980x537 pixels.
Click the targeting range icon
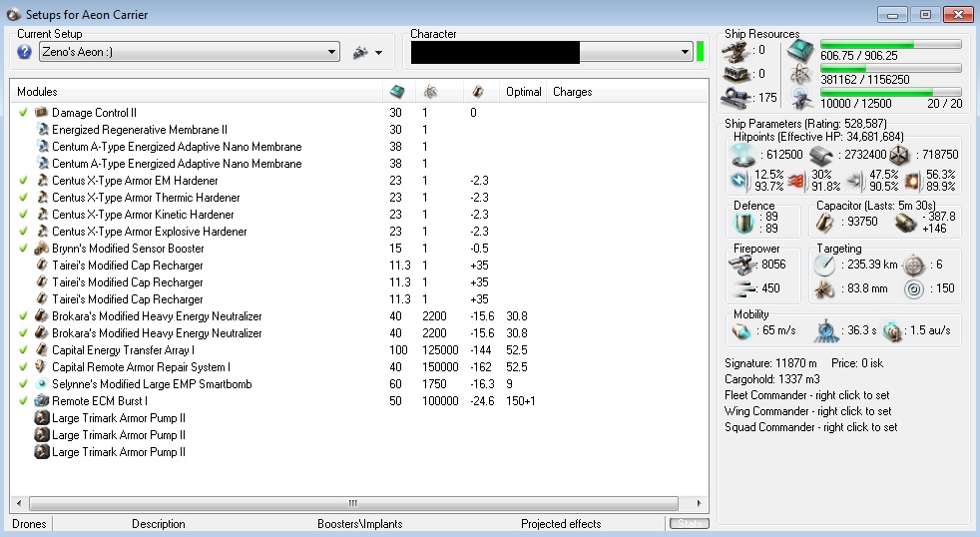(x=824, y=266)
